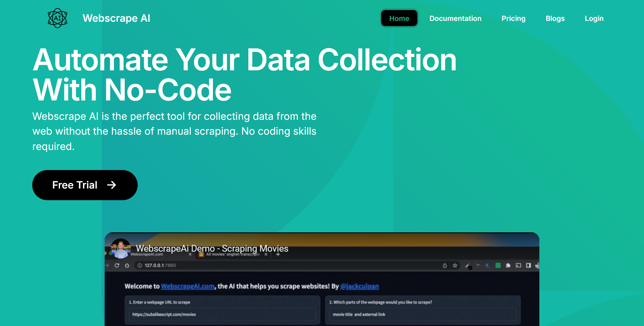This screenshot has width=644, height=326.
Task: Click the Login link
Action: (594, 18)
